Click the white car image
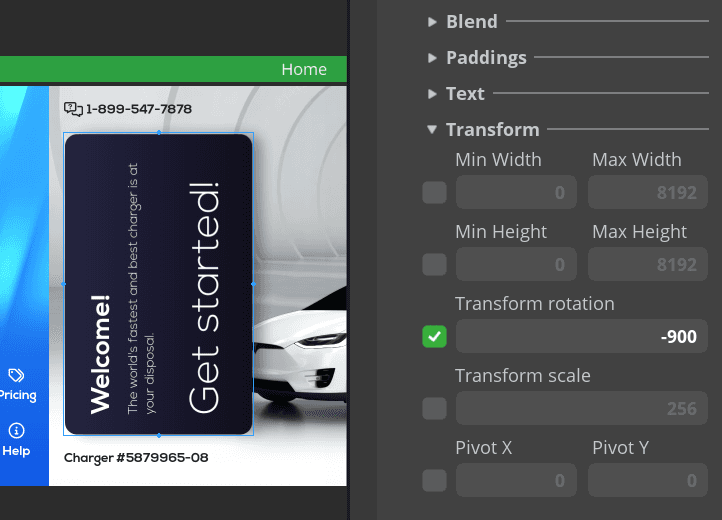This screenshot has height=520, width=722. coord(300,357)
